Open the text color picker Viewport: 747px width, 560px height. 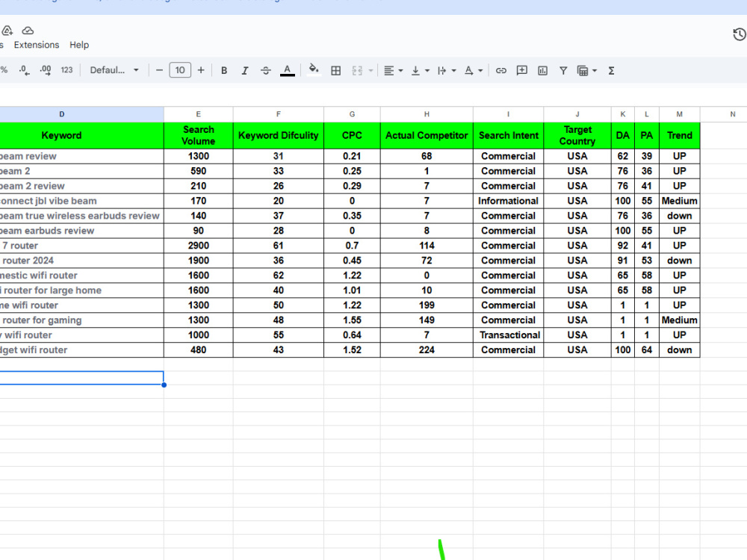click(288, 70)
